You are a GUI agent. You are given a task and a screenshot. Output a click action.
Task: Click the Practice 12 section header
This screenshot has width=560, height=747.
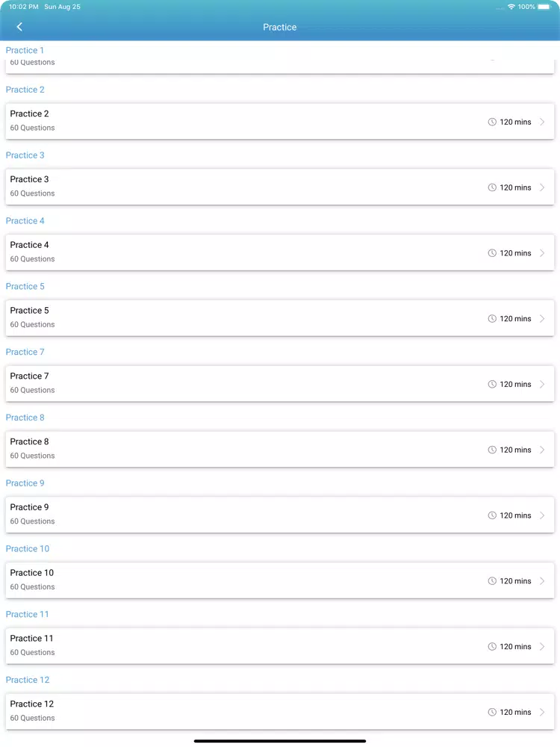point(28,680)
